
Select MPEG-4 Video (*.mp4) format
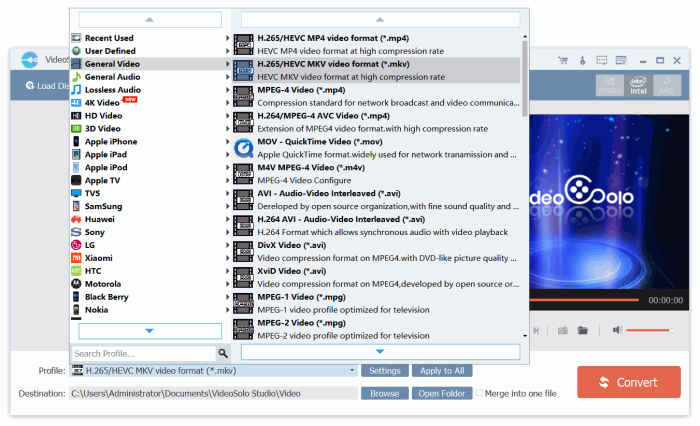click(376, 96)
